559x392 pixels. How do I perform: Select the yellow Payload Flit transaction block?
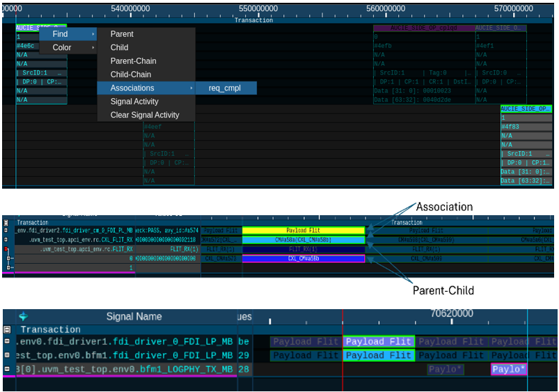[x=304, y=230]
